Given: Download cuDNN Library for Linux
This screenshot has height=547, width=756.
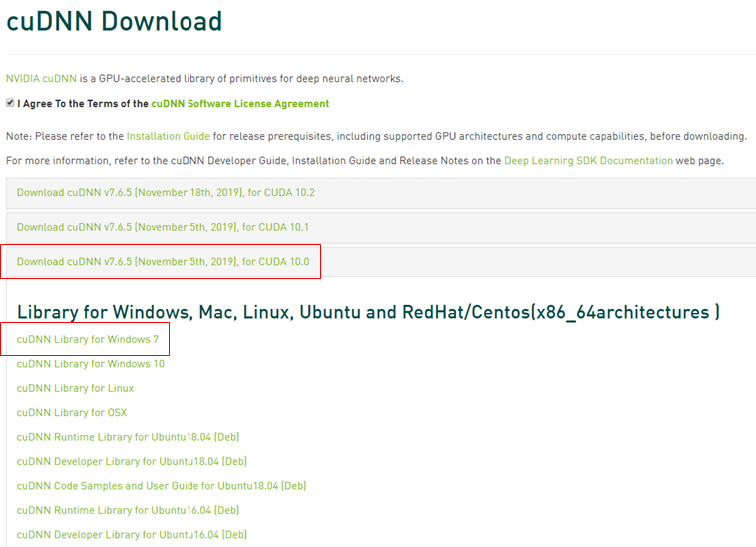Looking at the screenshot, I should (x=75, y=388).
